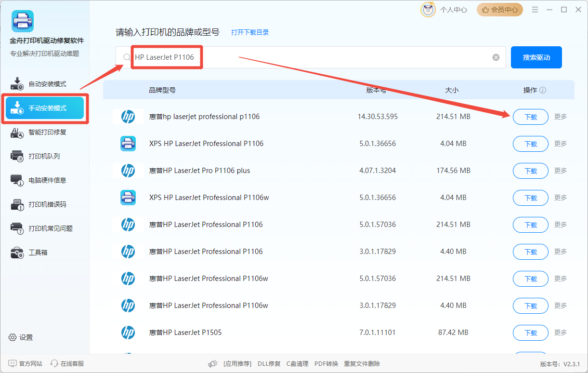588x373 pixels.
Task: Clear the search field with X icon
Action: click(x=496, y=57)
